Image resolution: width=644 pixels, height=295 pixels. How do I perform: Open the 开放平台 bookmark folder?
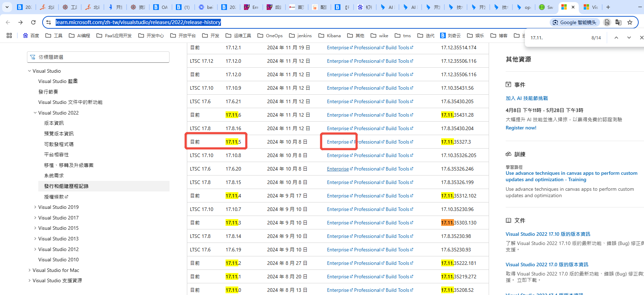(x=183, y=35)
